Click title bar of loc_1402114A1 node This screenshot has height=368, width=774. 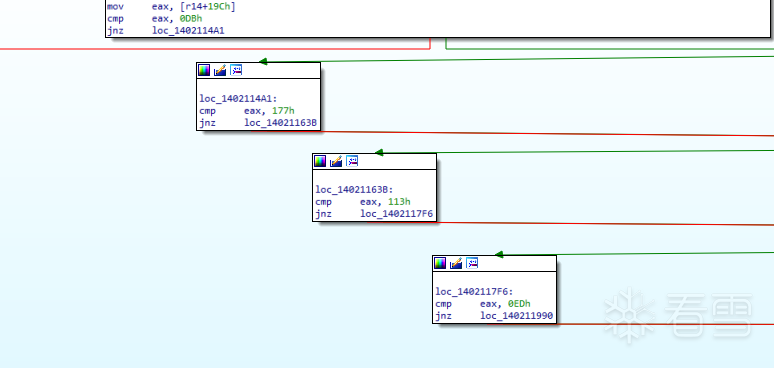[x=258, y=70]
